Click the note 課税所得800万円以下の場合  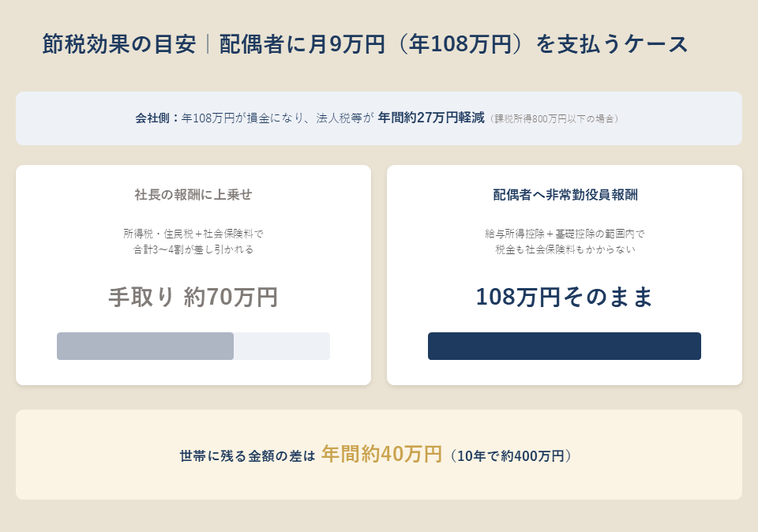coord(554,119)
